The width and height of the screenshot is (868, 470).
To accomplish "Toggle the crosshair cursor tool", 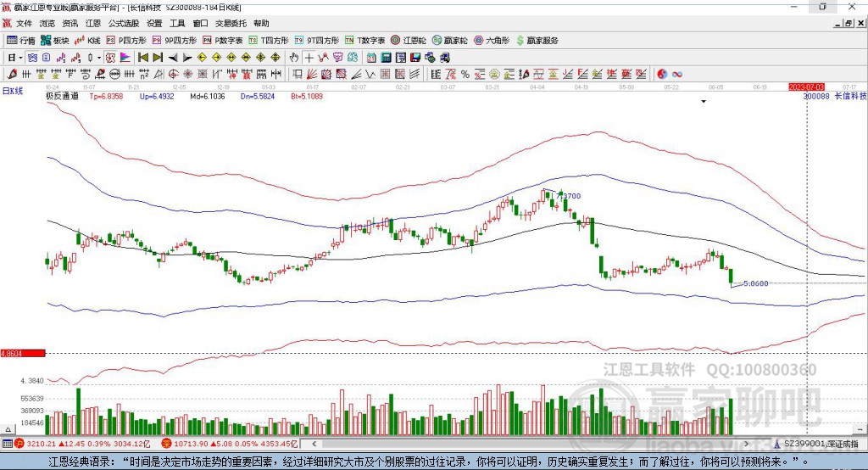I will [x=309, y=58].
